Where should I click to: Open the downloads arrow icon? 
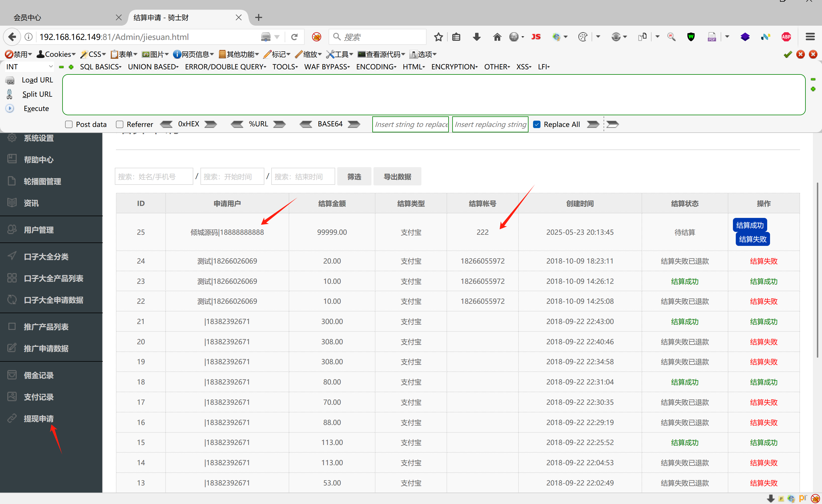pos(477,37)
